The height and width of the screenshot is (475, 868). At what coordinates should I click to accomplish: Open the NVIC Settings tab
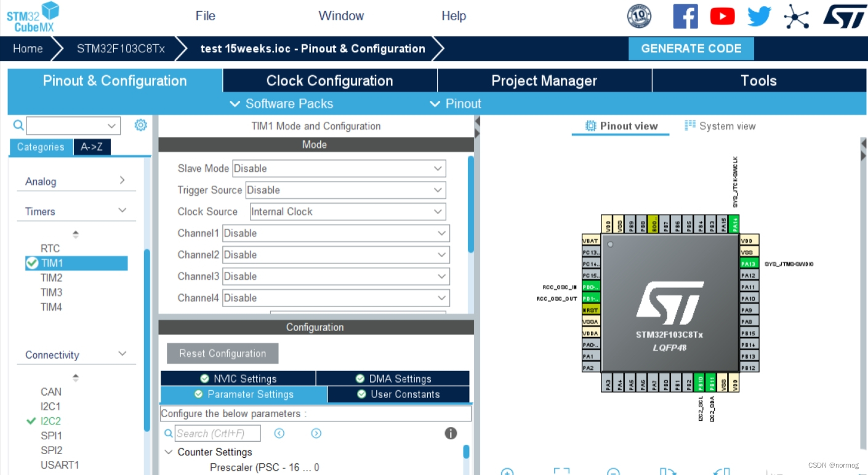point(238,378)
